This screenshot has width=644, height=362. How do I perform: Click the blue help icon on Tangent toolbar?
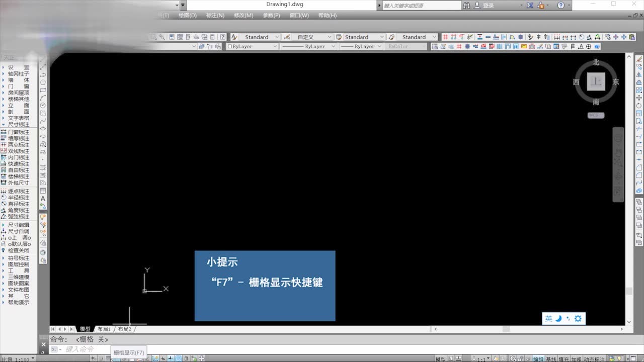coord(597,46)
